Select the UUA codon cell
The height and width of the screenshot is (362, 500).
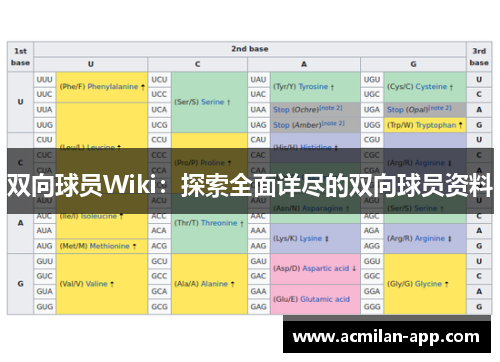[45, 110]
